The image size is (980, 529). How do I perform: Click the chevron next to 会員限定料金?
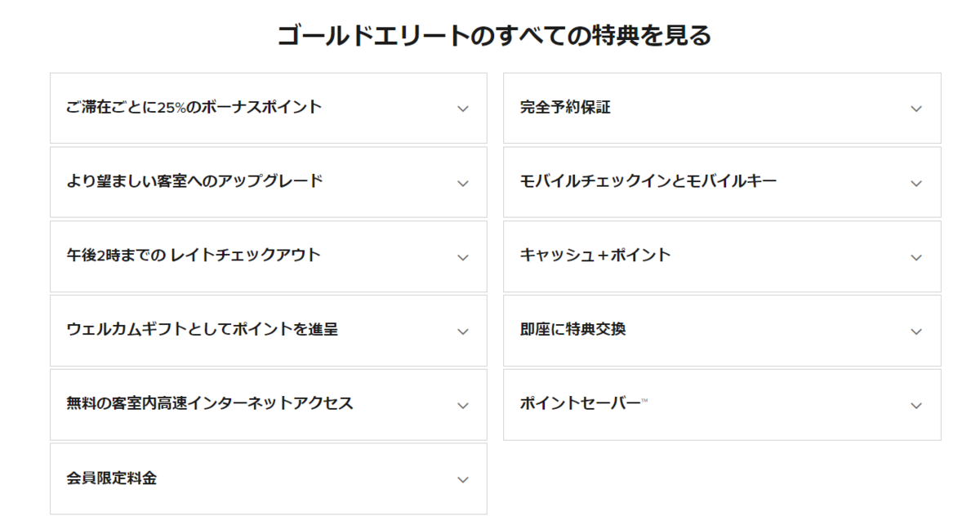point(464,478)
